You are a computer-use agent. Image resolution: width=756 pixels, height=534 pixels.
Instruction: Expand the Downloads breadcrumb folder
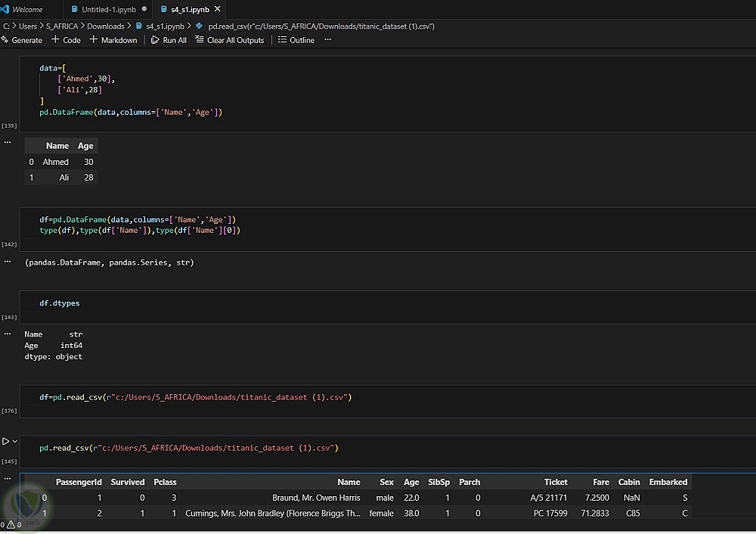pos(105,26)
